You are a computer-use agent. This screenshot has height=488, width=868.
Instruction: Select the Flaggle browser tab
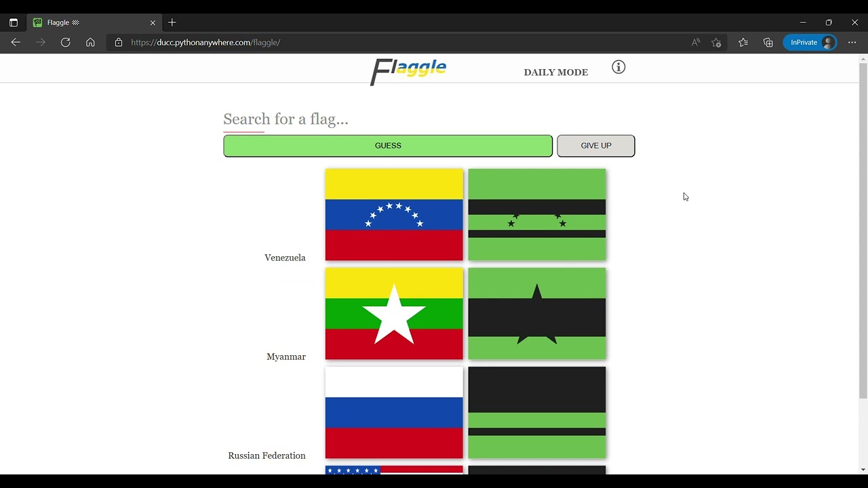click(x=95, y=22)
